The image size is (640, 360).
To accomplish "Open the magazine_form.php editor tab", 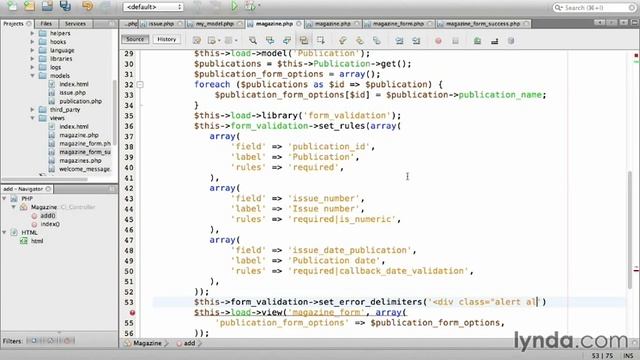I will pos(398,24).
